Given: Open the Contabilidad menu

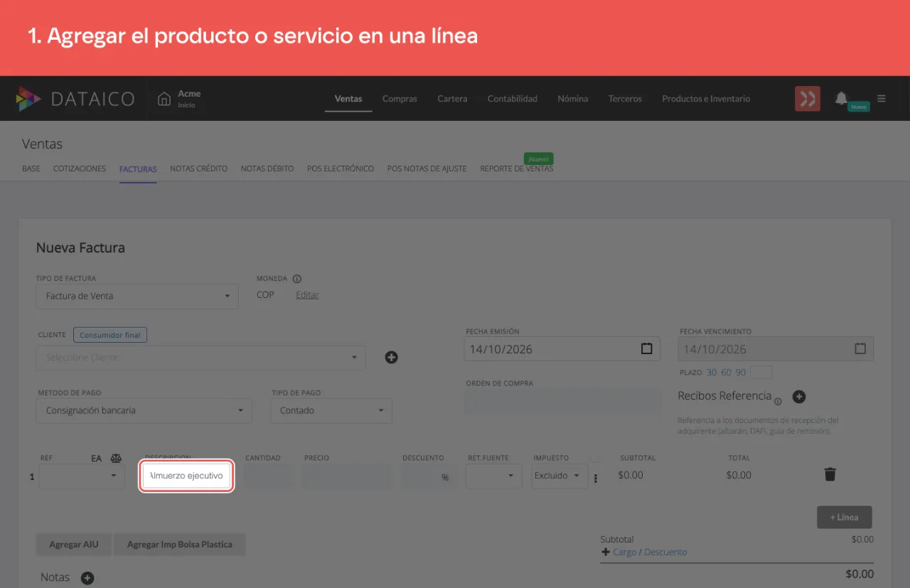Looking at the screenshot, I should click(x=513, y=99).
